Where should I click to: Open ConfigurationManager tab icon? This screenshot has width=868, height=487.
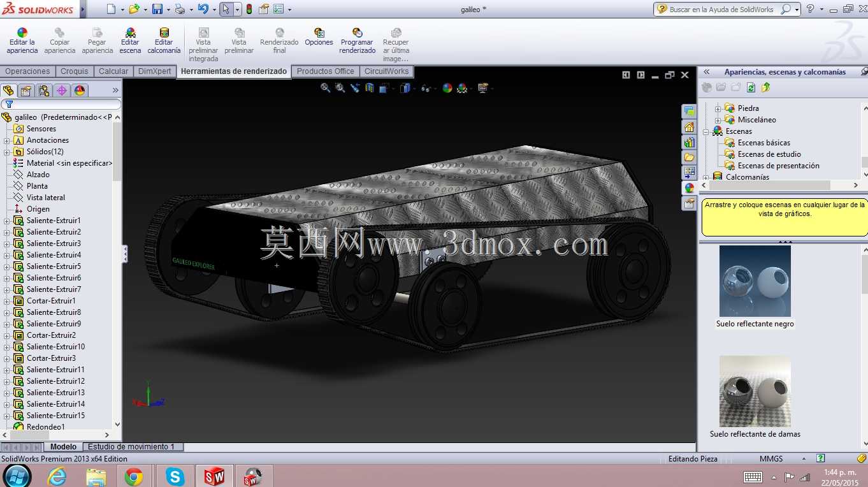(x=44, y=91)
